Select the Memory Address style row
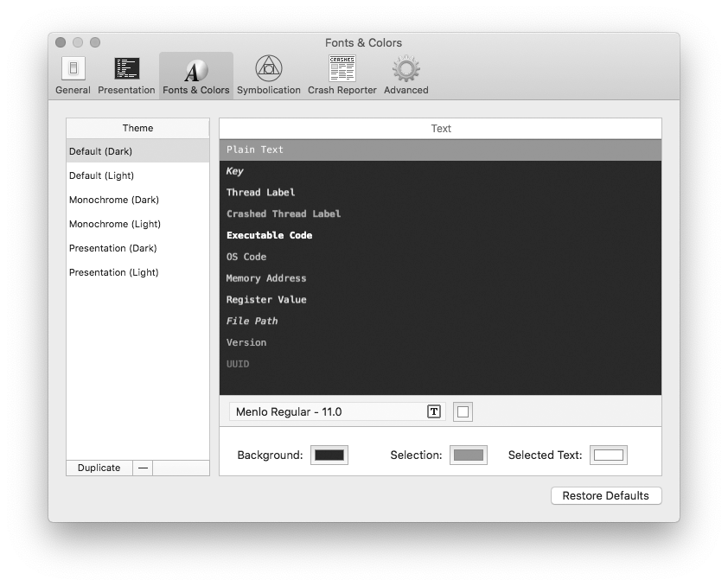The height and width of the screenshot is (586, 728). click(x=440, y=278)
